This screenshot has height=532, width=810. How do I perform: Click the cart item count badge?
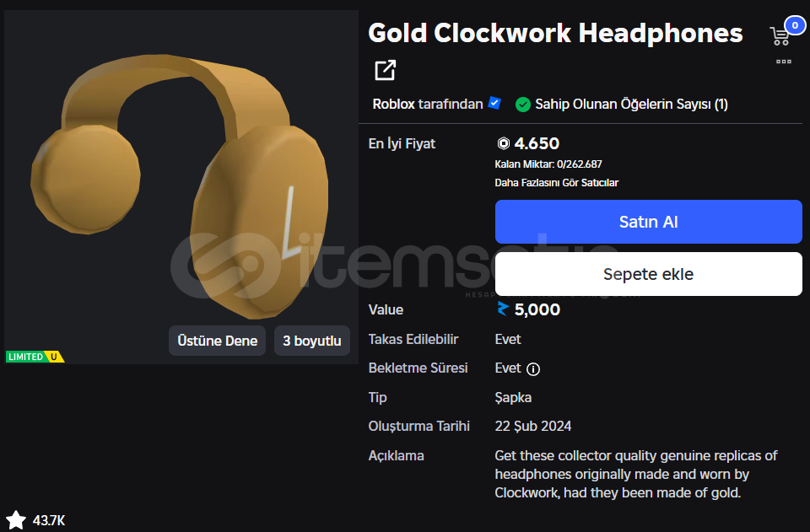795,25
